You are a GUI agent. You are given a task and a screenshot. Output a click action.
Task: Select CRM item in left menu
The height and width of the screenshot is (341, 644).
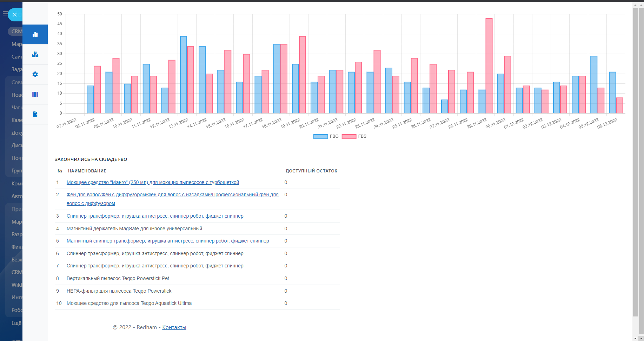pyautogui.click(x=16, y=32)
